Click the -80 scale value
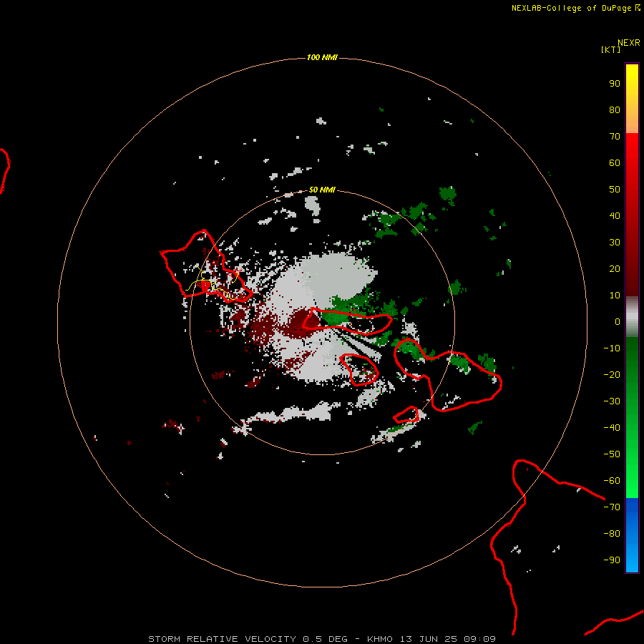The height and width of the screenshot is (644, 644). (x=612, y=534)
